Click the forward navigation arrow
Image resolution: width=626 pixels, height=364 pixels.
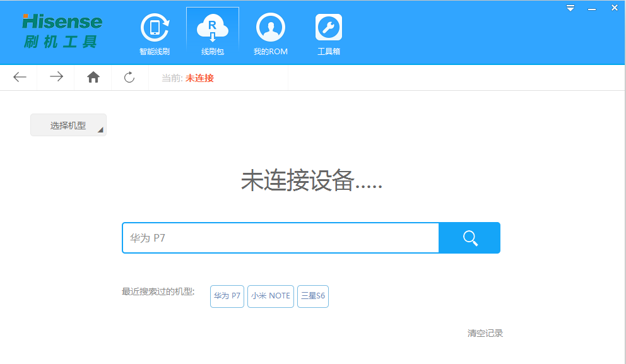pos(56,77)
